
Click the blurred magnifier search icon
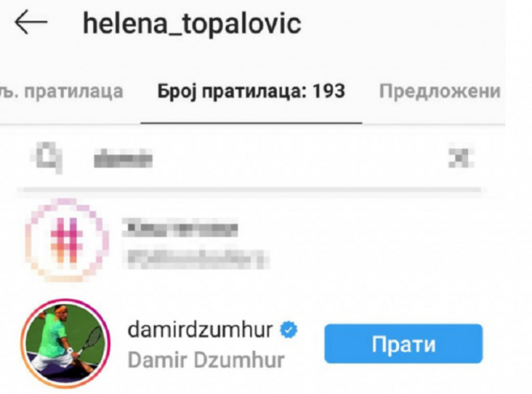point(47,157)
